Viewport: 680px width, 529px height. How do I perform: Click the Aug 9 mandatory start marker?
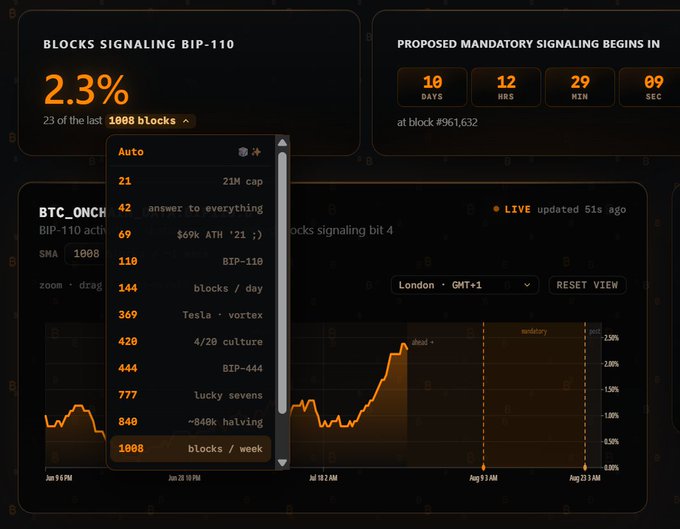(484, 467)
